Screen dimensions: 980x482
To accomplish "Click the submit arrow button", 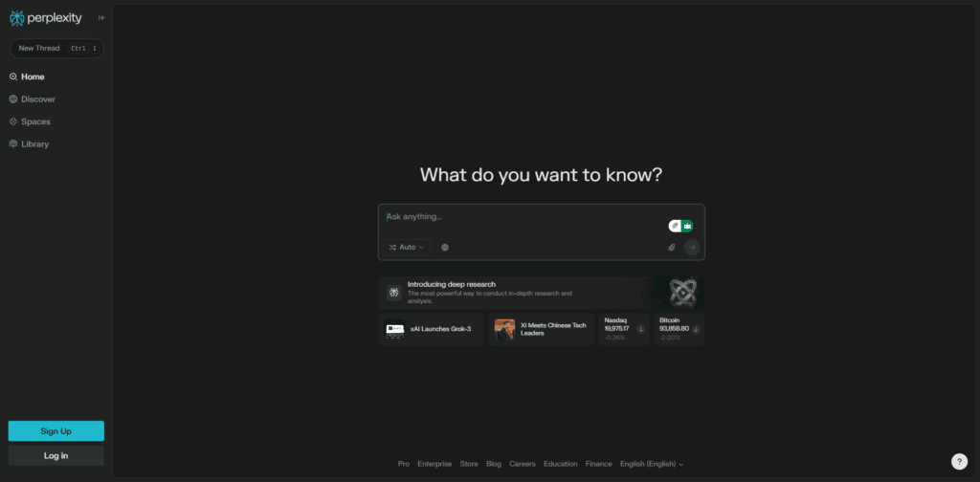I will [x=692, y=248].
